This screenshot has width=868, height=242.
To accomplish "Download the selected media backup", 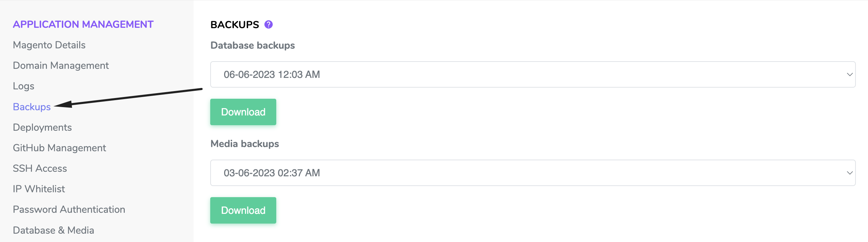I will [x=243, y=210].
